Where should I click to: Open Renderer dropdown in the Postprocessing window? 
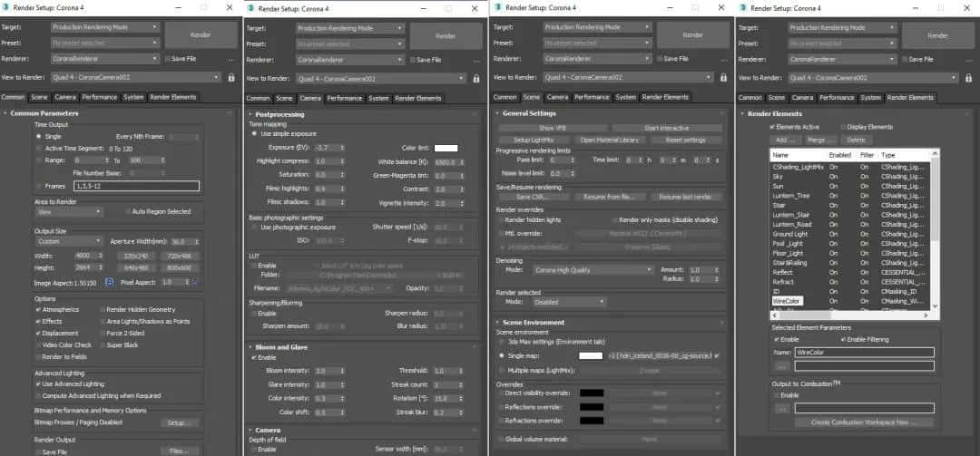(350, 60)
